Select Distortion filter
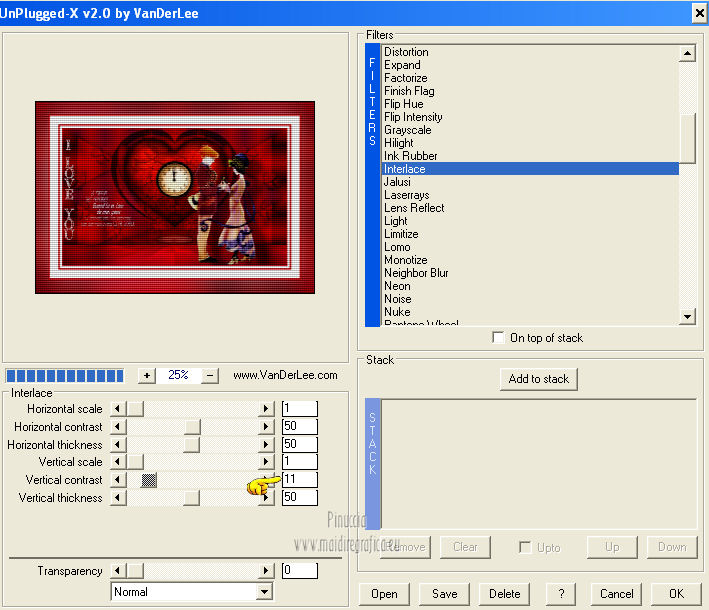 [x=530, y=52]
